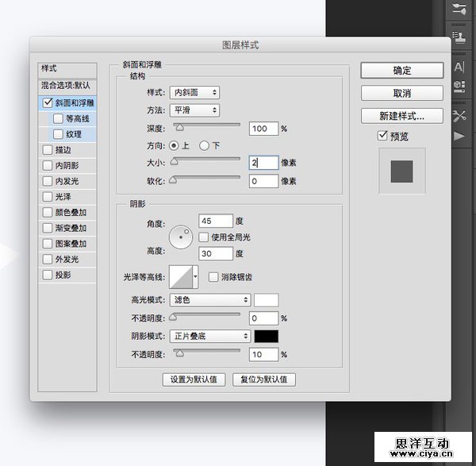Open the Actions panel play icon
476x466 pixels.
coord(459,136)
